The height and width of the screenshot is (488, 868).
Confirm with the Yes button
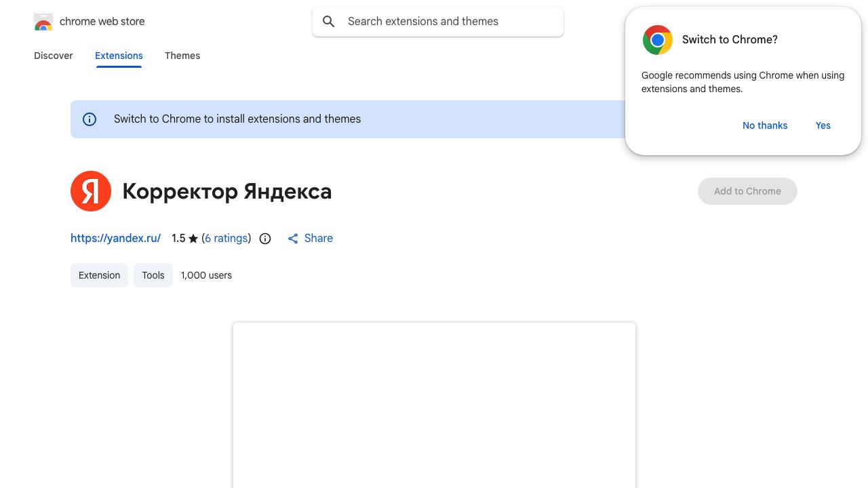pyautogui.click(x=823, y=125)
